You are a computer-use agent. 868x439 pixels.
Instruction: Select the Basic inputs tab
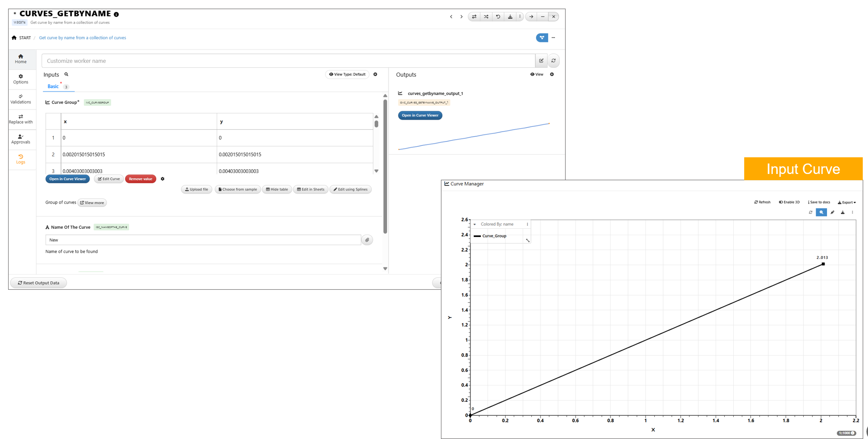click(x=53, y=86)
